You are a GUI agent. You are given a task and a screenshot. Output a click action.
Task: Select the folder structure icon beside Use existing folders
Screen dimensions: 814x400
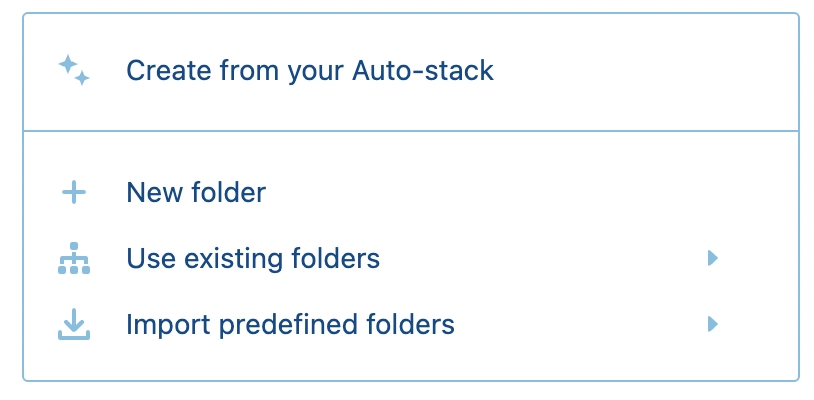click(x=74, y=259)
